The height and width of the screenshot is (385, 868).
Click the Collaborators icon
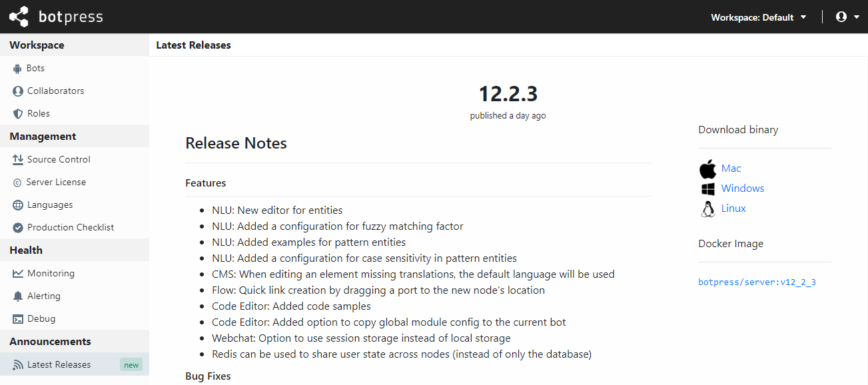[16, 91]
